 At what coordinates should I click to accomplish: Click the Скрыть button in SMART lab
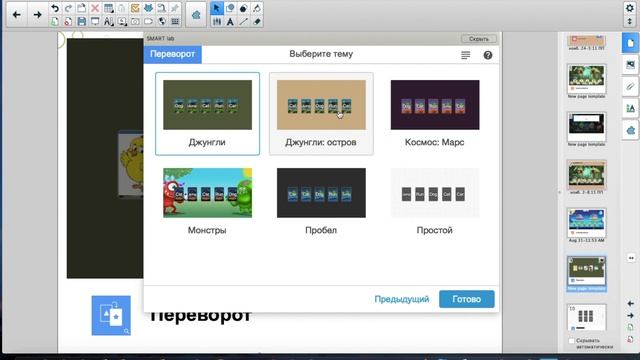coord(479,39)
